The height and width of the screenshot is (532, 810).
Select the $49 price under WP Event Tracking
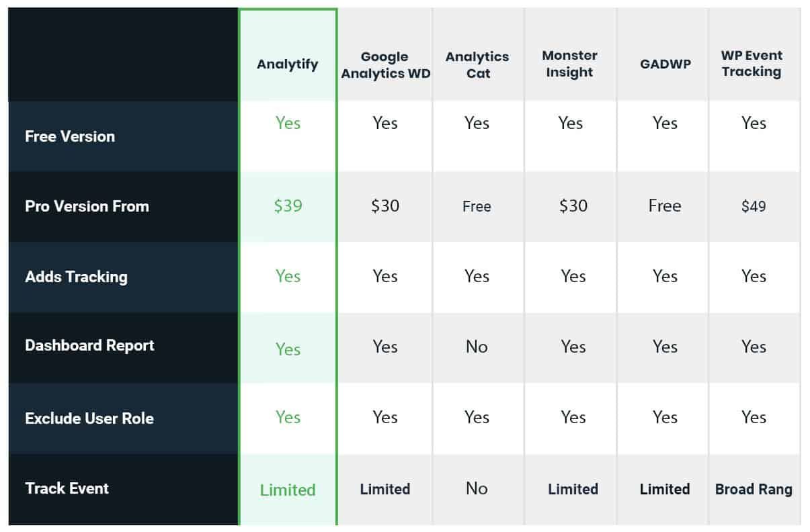pyautogui.click(x=754, y=206)
